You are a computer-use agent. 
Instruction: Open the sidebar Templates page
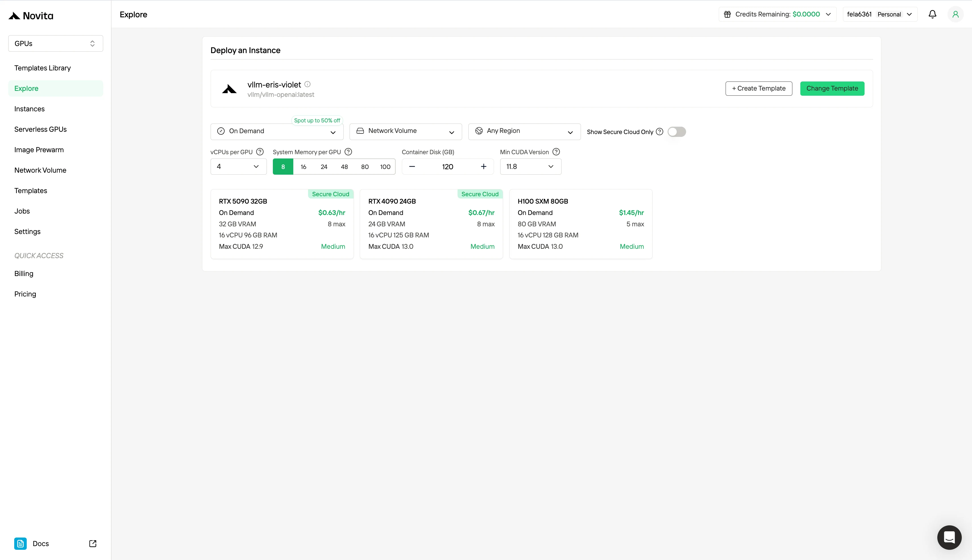[55, 190]
